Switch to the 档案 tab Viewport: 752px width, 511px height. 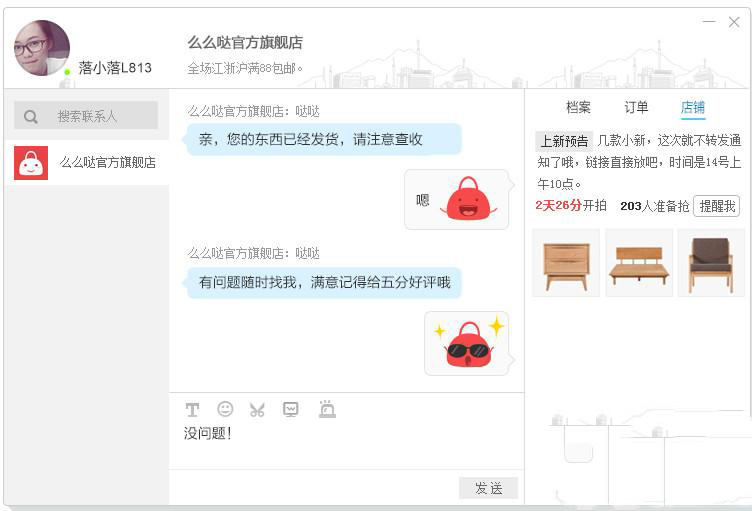pos(578,107)
